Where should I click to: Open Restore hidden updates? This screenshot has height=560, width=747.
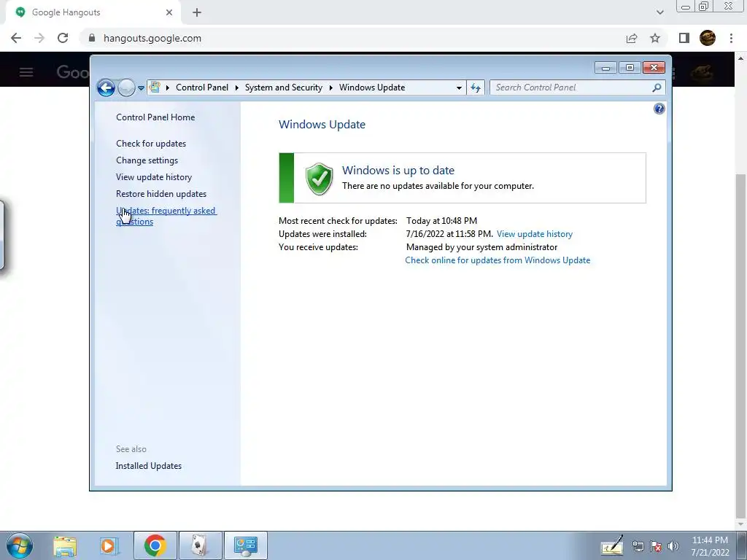tap(161, 194)
